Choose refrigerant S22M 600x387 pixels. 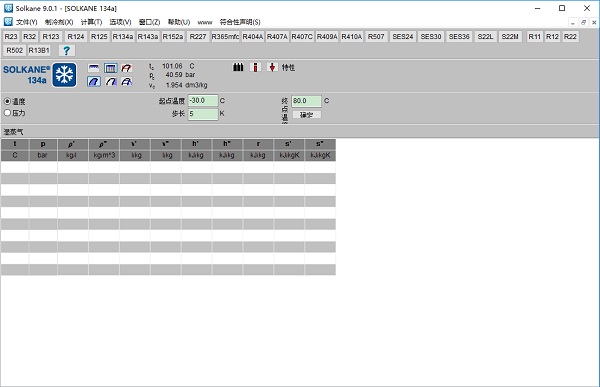click(x=510, y=37)
